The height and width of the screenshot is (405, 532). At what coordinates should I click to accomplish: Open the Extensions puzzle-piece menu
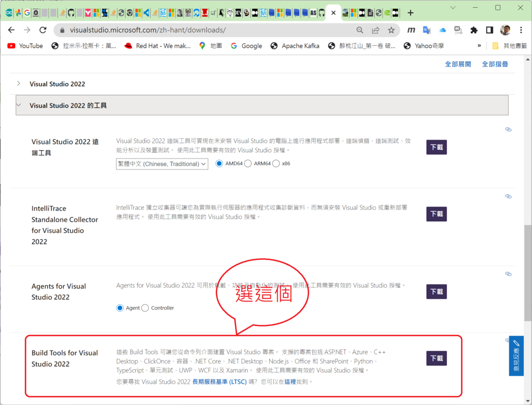coord(474,30)
